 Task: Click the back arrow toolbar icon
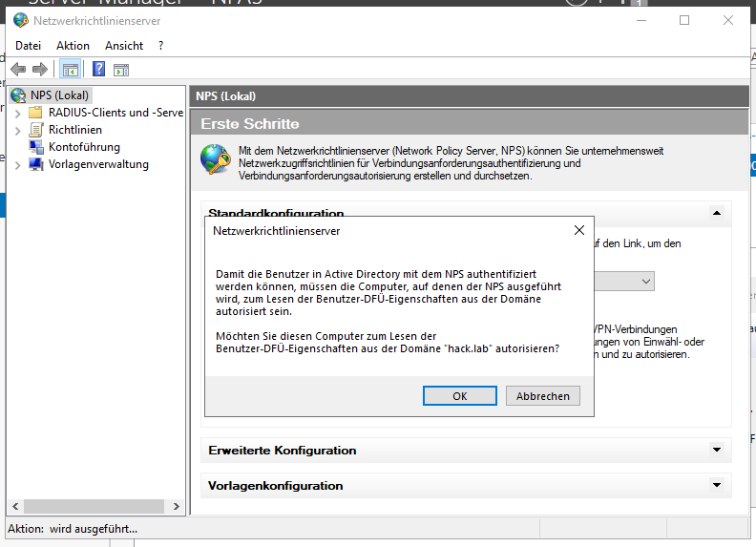[18, 69]
